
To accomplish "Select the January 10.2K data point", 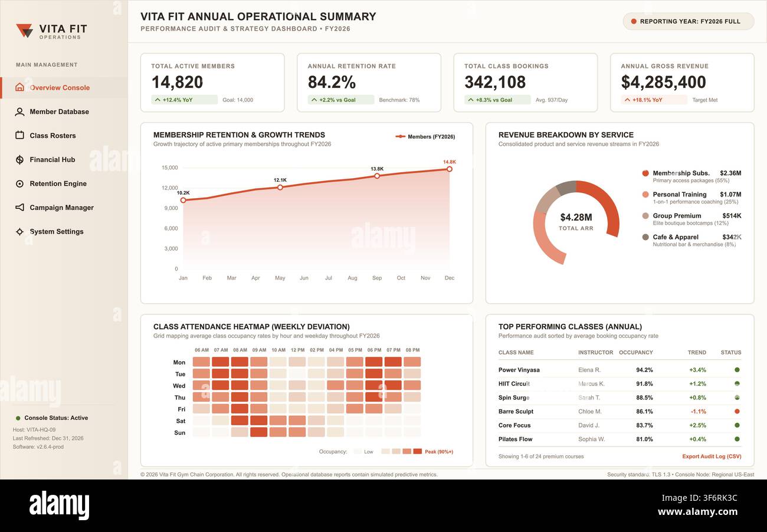I will point(183,200).
